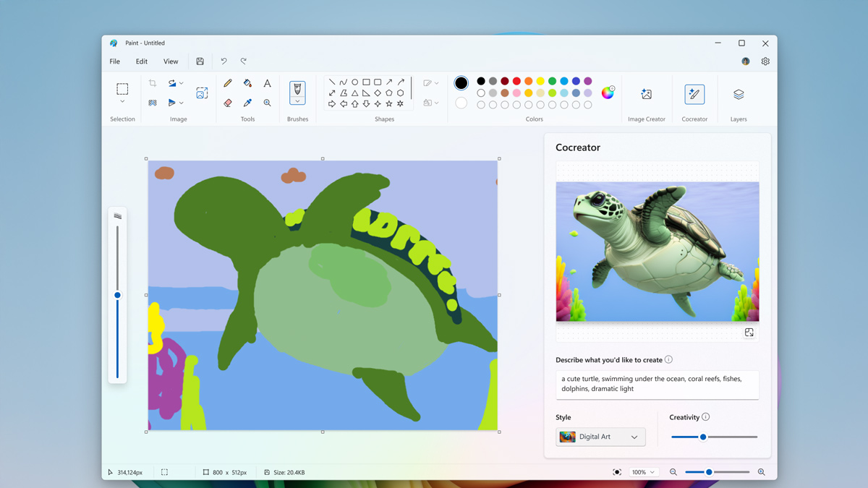Click the brush size vertical slider handle
This screenshot has height=488, width=868.
117,295
